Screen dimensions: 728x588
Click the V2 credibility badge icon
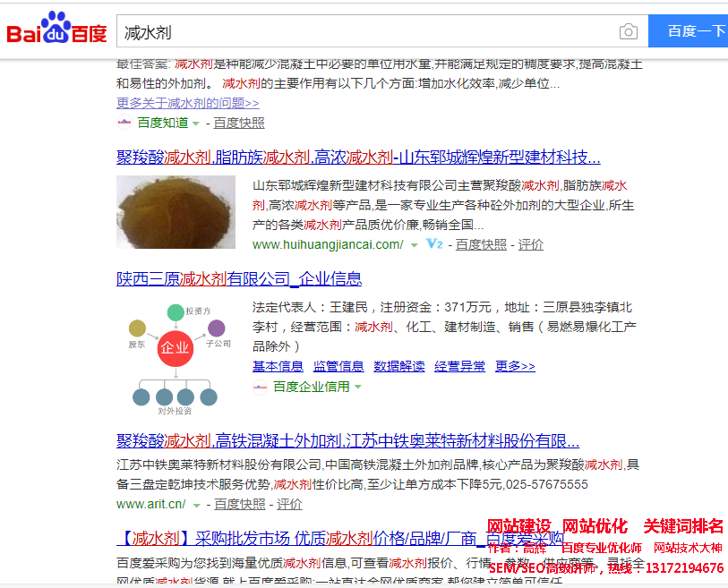pyautogui.click(x=434, y=244)
